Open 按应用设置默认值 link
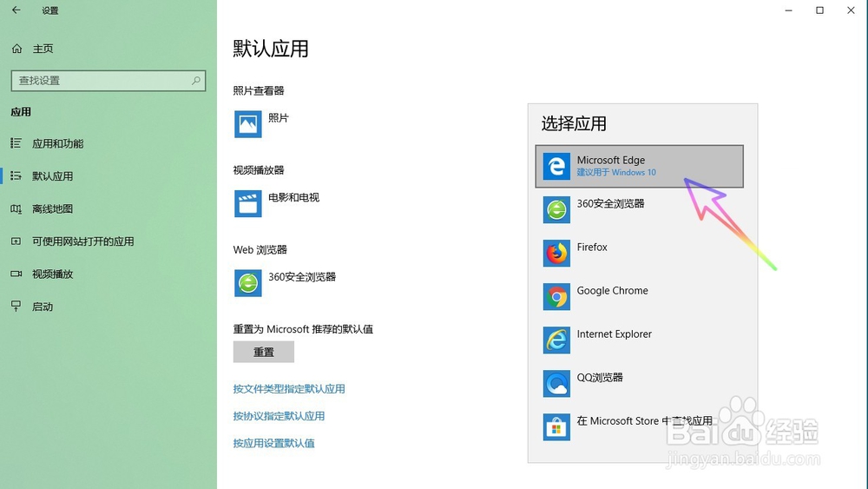Screen dimensions: 868x489 click(274, 443)
